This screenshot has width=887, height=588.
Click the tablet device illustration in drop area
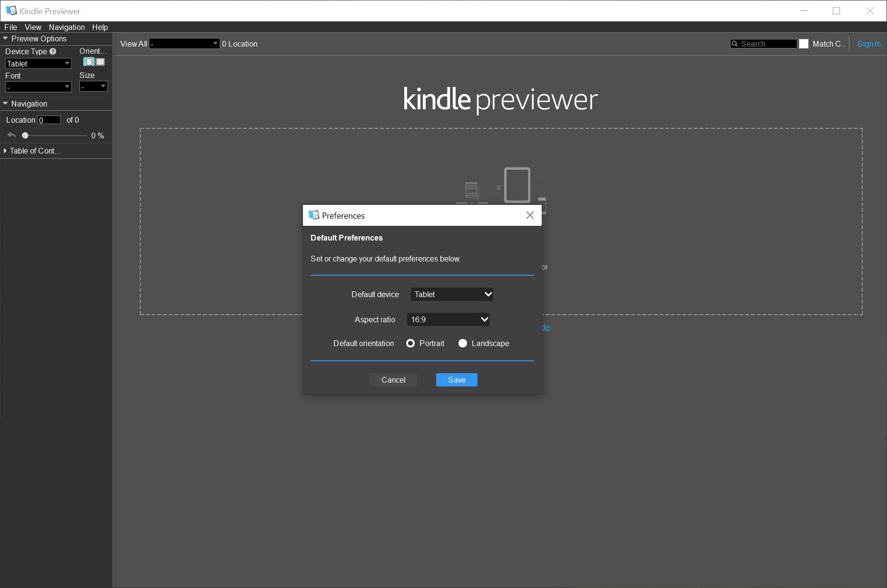coord(517,185)
